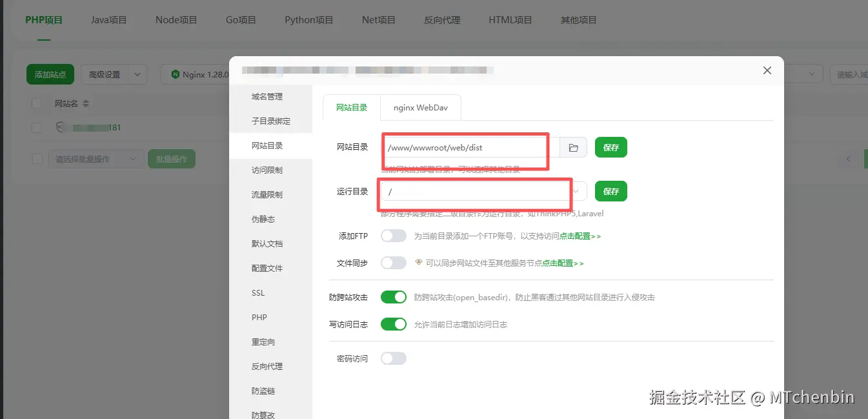The height and width of the screenshot is (419, 868).
Task: Click the eye icon next to 文件同步 hint
Action: click(419, 263)
